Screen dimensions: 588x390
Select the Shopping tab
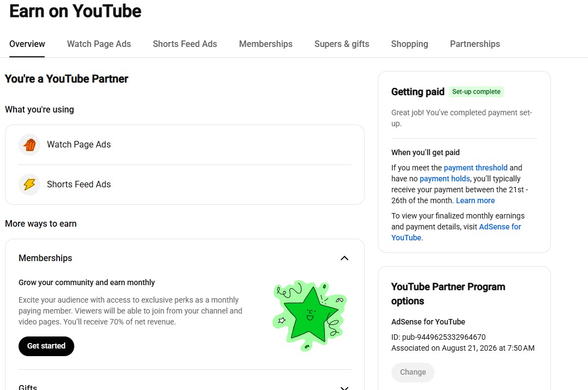409,44
